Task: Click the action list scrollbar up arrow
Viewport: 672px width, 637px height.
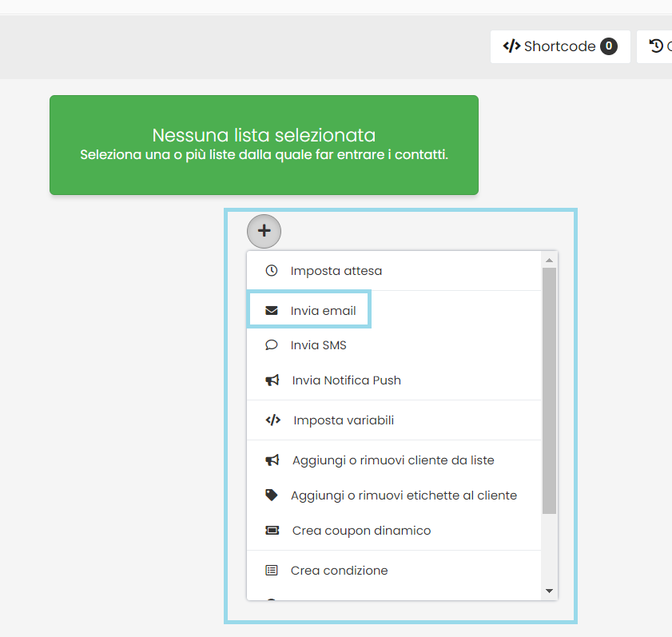Action: tap(549, 260)
